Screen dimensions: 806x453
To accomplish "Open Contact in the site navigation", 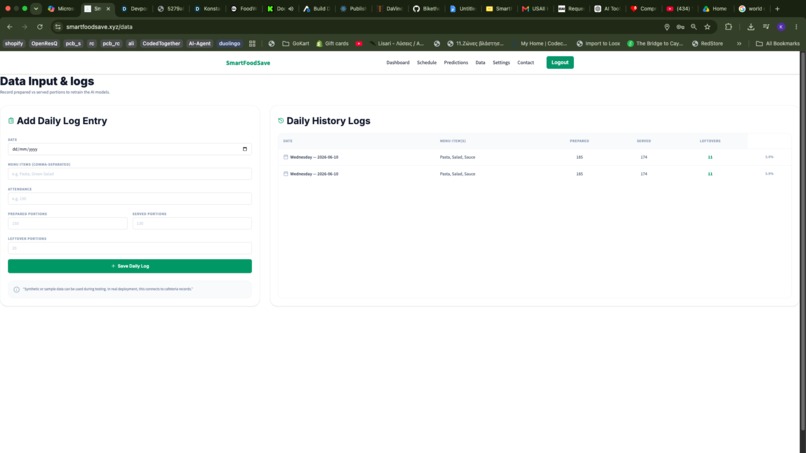I will click(x=525, y=63).
